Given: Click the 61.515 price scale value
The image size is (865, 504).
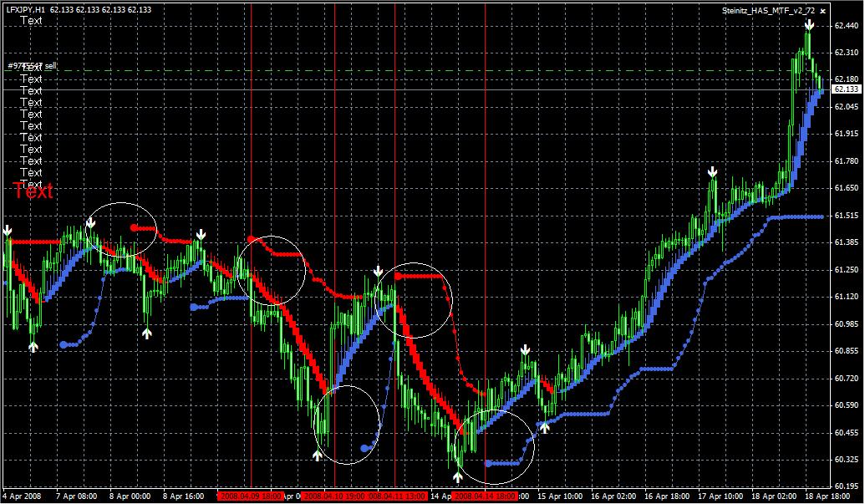Looking at the screenshot, I should coord(846,215).
